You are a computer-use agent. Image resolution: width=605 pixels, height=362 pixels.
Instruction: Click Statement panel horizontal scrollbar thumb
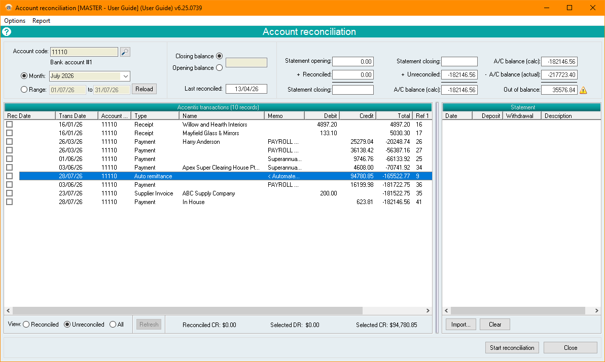(518, 311)
